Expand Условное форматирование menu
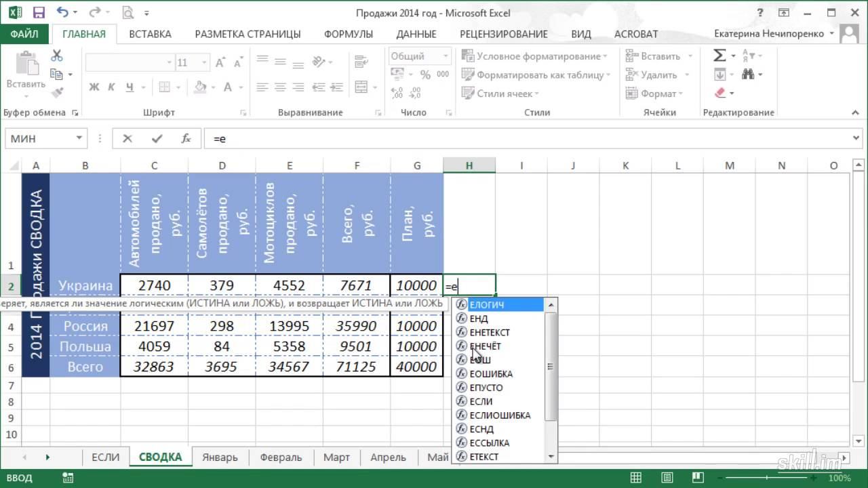This screenshot has height=488, width=868. [534, 56]
